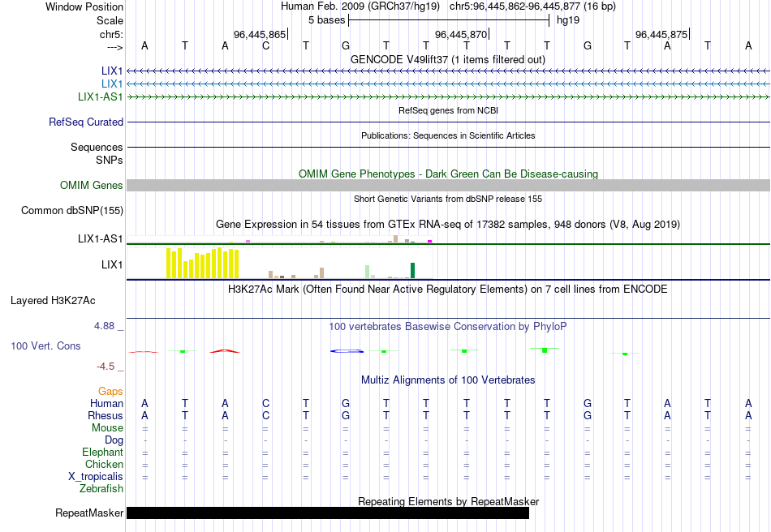Click the -4.5 PhyloP lower scale value
Image resolution: width=771 pixels, height=532 pixels.
(x=106, y=367)
